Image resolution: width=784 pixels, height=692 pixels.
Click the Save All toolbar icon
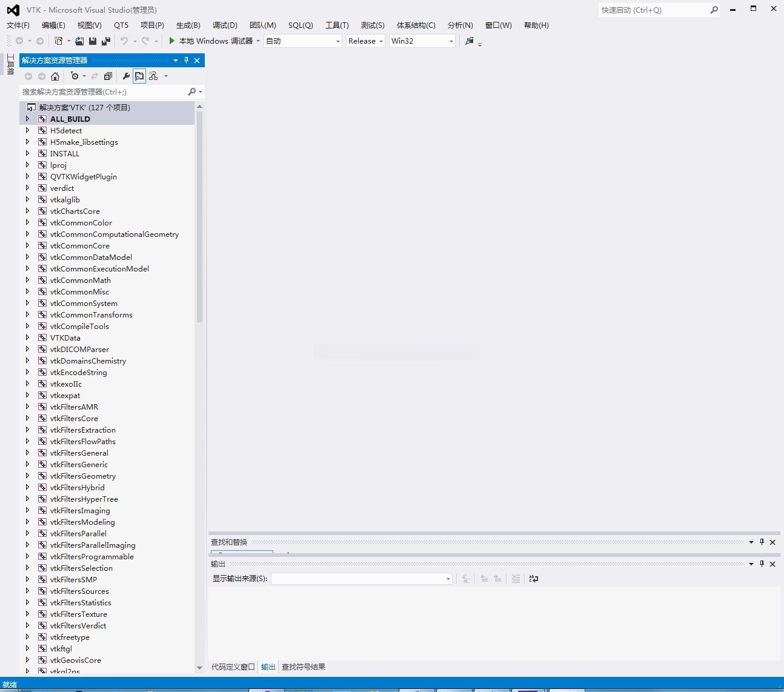[x=106, y=41]
